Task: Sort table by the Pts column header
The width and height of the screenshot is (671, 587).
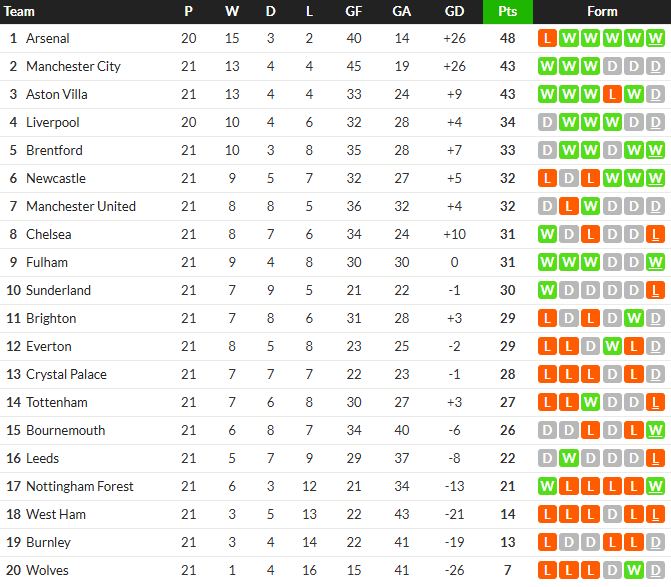Action: tap(508, 12)
